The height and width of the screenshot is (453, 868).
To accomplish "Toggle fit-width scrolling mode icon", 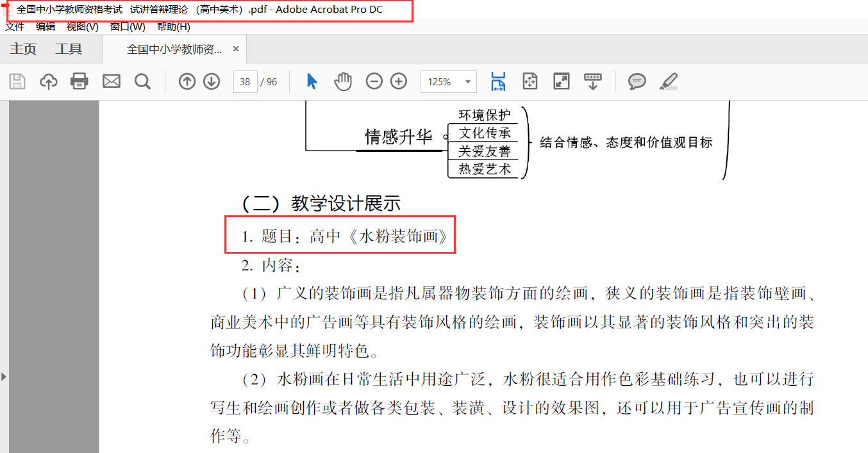I will (x=498, y=81).
